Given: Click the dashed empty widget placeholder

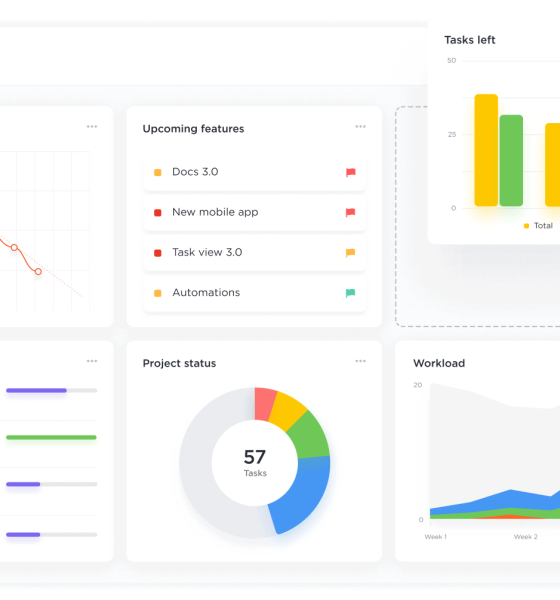Looking at the screenshot, I should click(478, 285).
